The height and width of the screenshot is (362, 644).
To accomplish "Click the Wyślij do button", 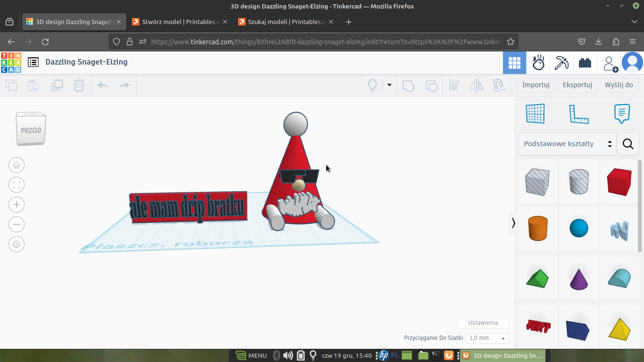I will pyautogui.click(x=619, y=85).
